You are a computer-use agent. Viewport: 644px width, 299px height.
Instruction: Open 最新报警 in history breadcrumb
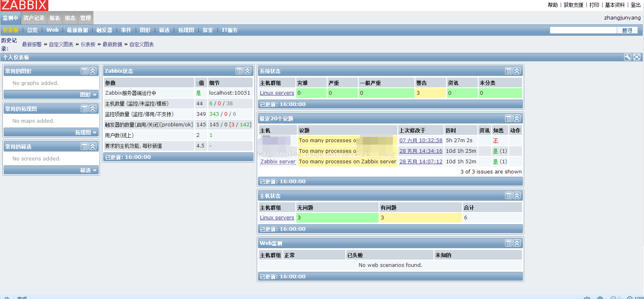click(x=32, y=44)
